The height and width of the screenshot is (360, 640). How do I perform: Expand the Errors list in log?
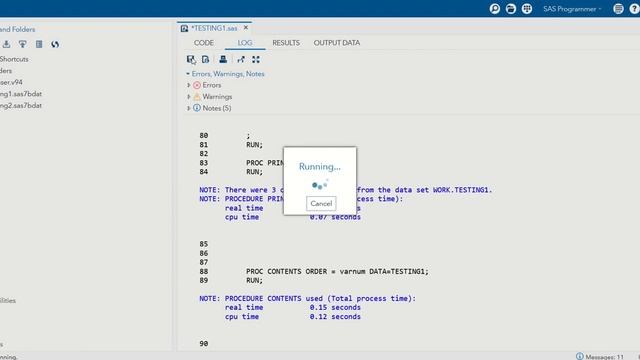tap(189, 85)
